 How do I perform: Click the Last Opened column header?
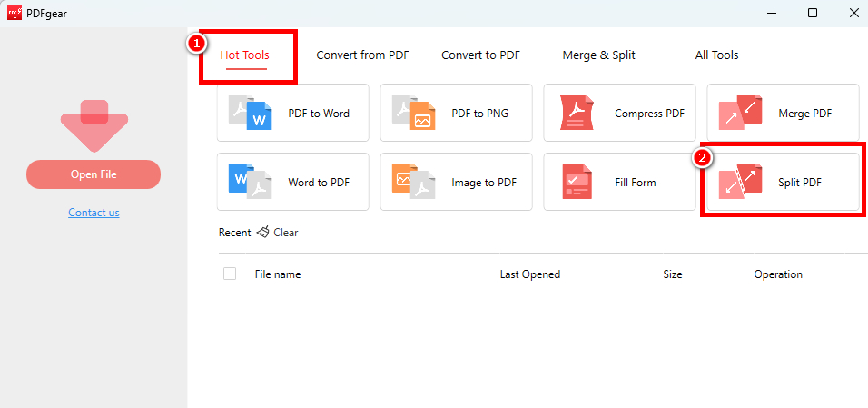tap(530, 274)
